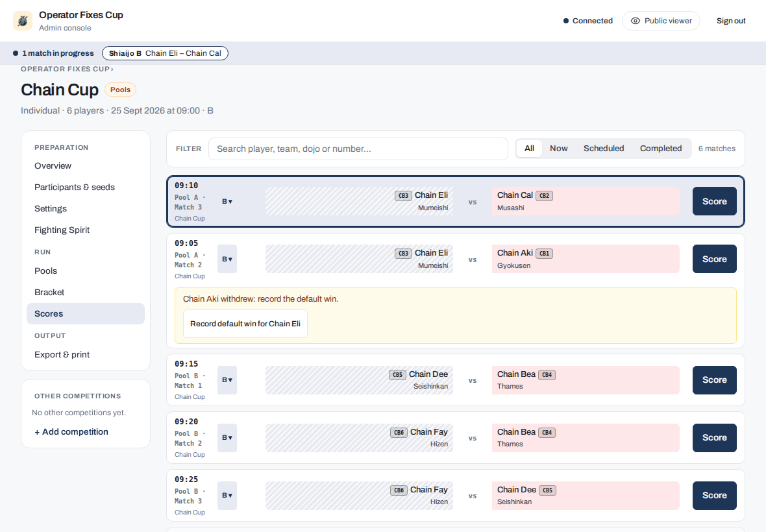Click CB3 badge in the 09:05 match
The width and height of the screenshot is (766, 532).
tap(403, 254)
